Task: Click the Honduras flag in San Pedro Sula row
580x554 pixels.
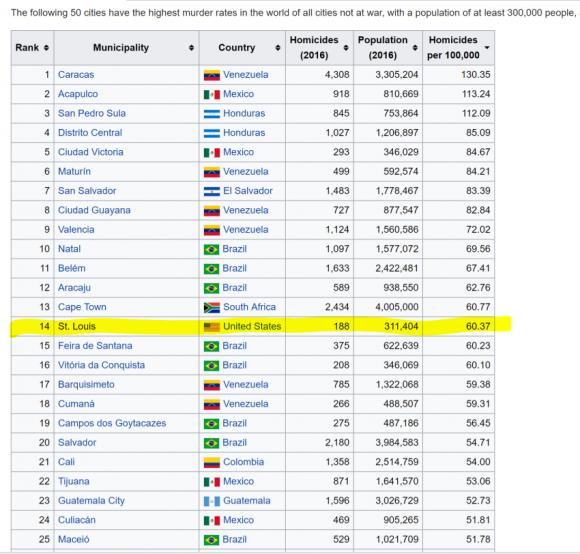Action: click(212, 114)
